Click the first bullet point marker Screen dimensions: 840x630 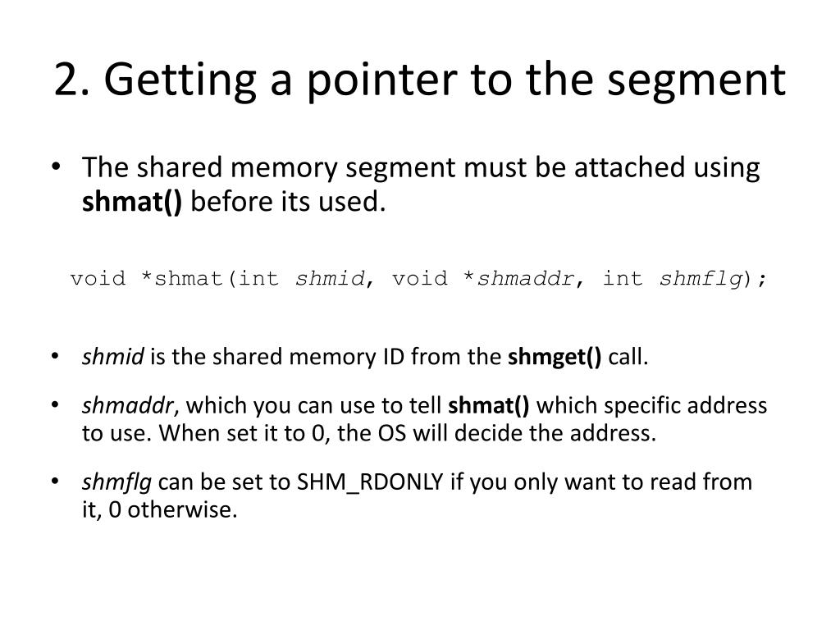pos(56,167)
